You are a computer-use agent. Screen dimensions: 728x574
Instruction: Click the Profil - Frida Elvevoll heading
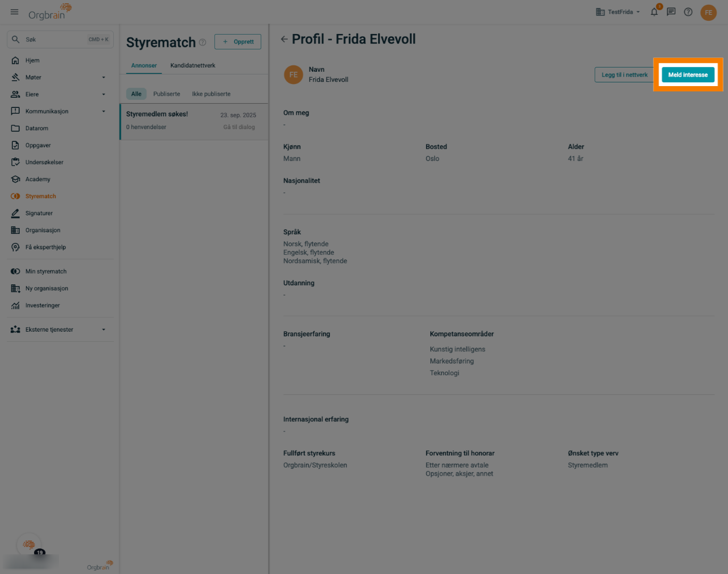(354, 39)
